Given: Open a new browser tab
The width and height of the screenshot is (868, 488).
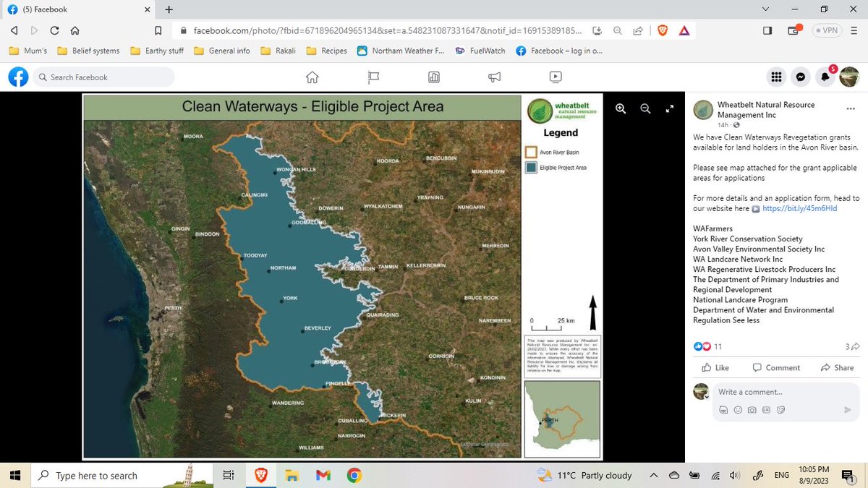Looking at the screenshot, I should tap(169, 9).
